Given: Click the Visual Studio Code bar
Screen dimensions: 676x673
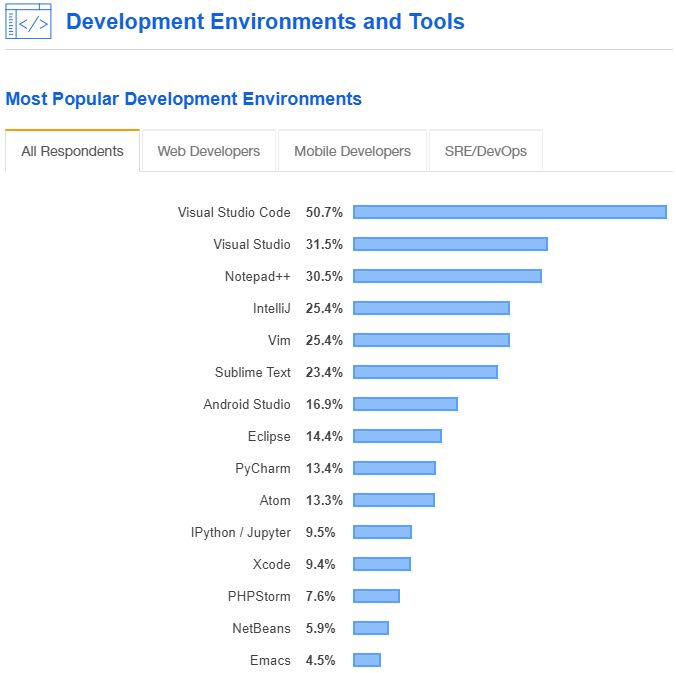Looking at the screenshot, I should (x=510, y=212).
